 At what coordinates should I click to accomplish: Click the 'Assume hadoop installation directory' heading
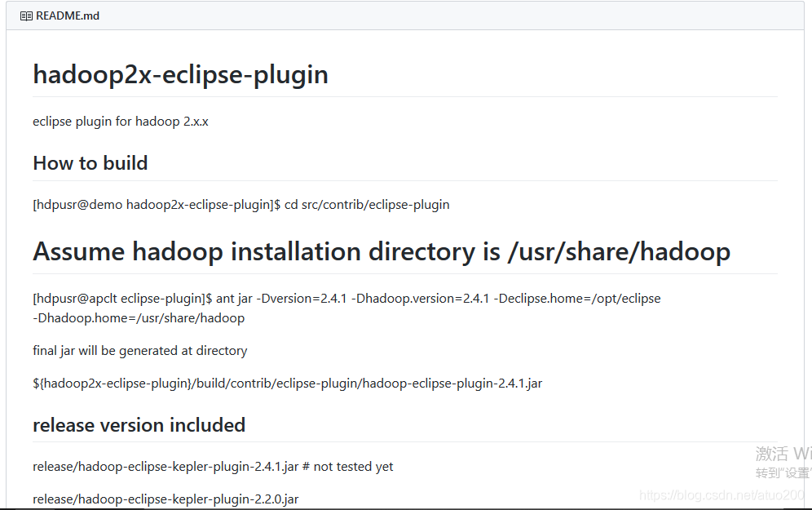[x=382, y=252]
